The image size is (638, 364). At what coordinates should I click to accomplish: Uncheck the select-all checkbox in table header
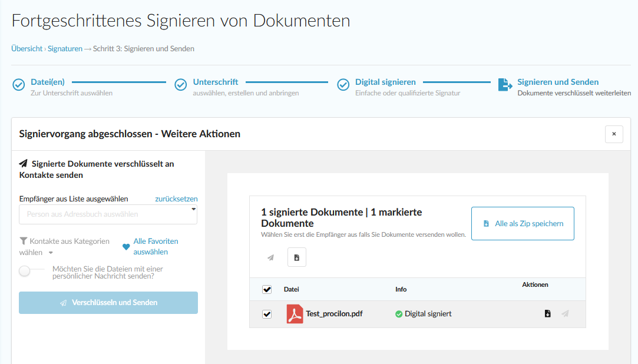point(267,289)
